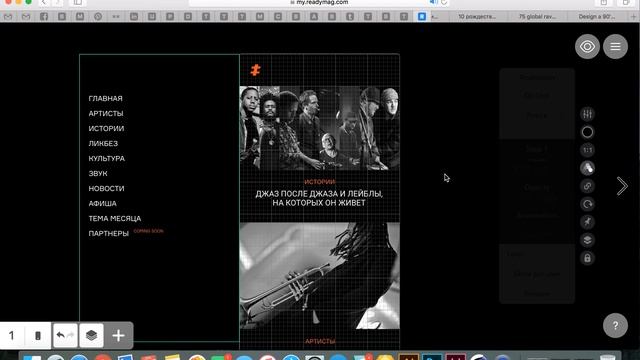
Task: Select the ИСТОРИИ menu item
Action: pyautogui.click(x=106, y=129)
